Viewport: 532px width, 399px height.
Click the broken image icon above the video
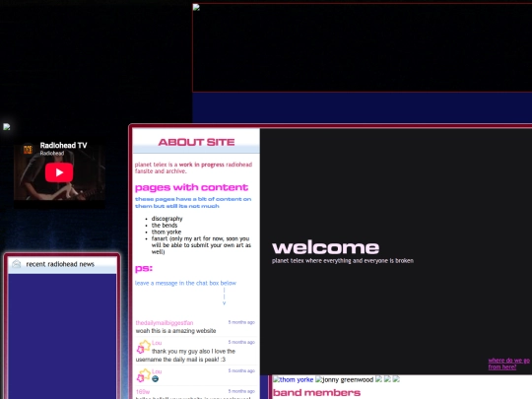click(7, 127)
